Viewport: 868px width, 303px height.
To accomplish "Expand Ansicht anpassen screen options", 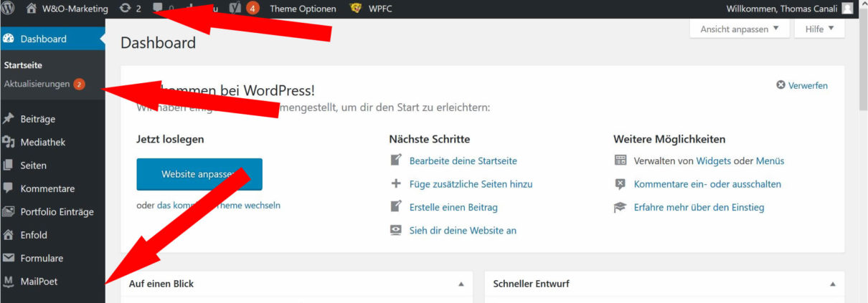I will (740, 29).
